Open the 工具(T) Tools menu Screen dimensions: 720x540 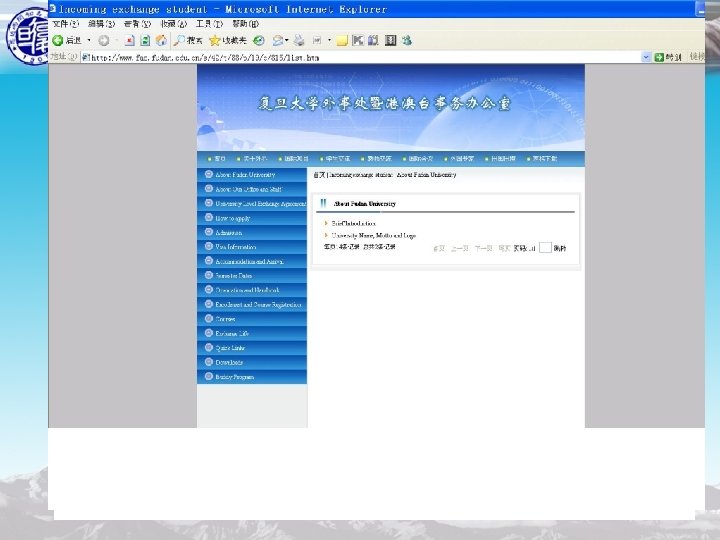point(209,24)
